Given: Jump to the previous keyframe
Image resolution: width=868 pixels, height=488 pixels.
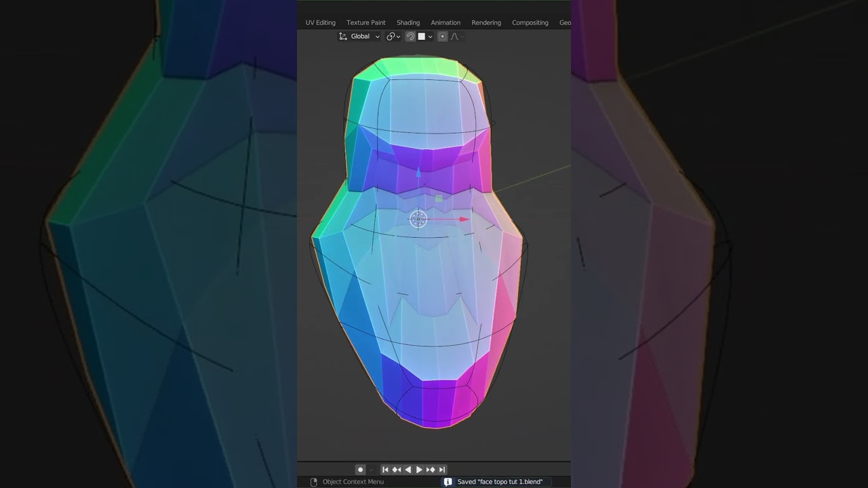Looking at the screenshot, I should coord(397,470).
